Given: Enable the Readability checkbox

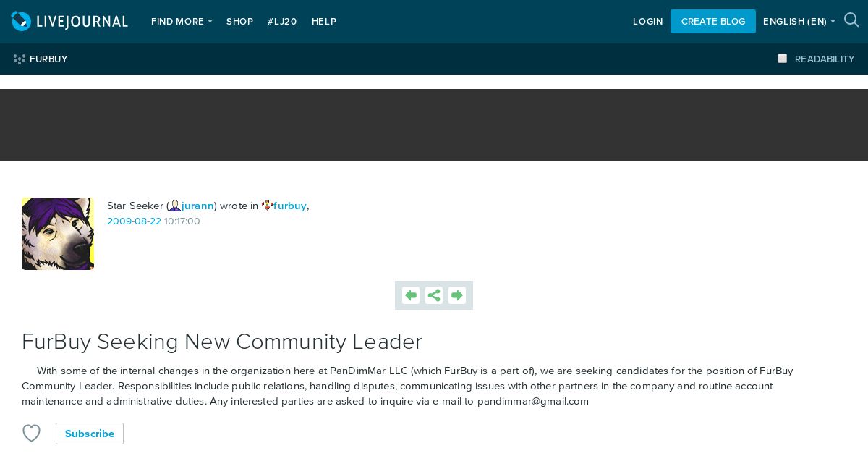Looking at the screenshot, I should point(782,59).
